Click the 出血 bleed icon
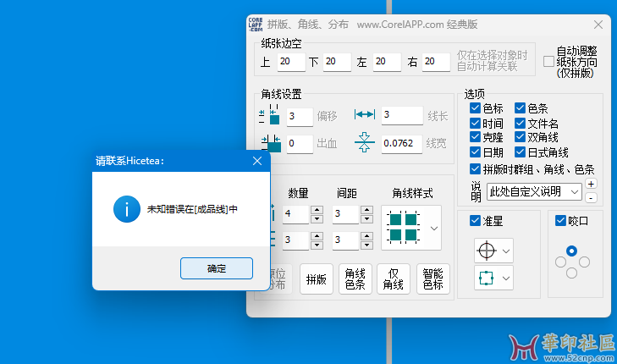The width and height of the screenshot is (617, 364). 270,143
